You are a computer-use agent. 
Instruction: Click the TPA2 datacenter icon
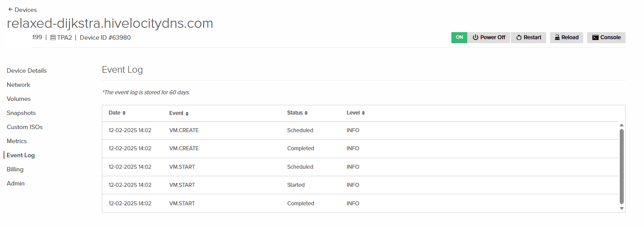pos(53,37)
